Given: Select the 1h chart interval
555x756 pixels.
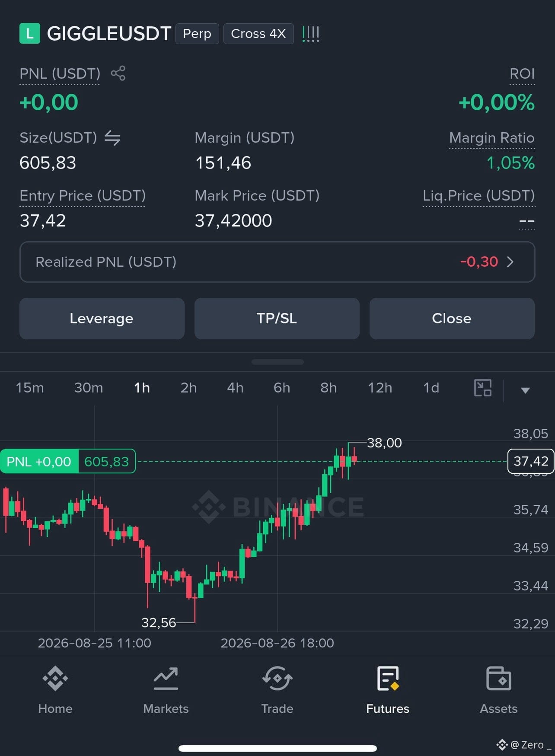Looking at the screenshot, I should pyautogui.click(x=142, y=388).
